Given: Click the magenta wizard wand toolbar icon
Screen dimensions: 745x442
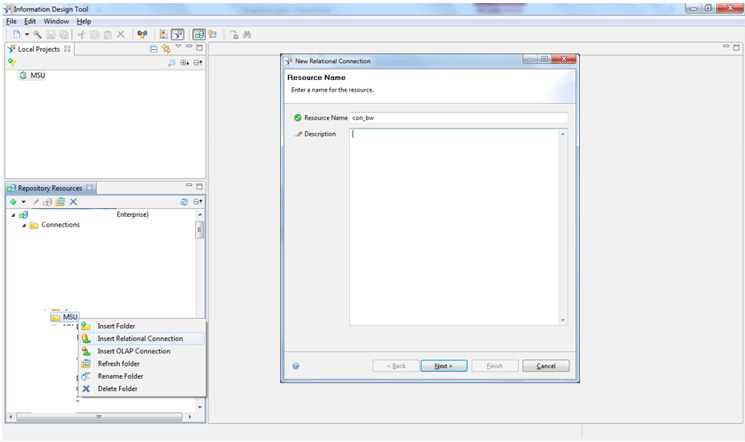Looking at the screenshot, I should [x=38, y=35].
